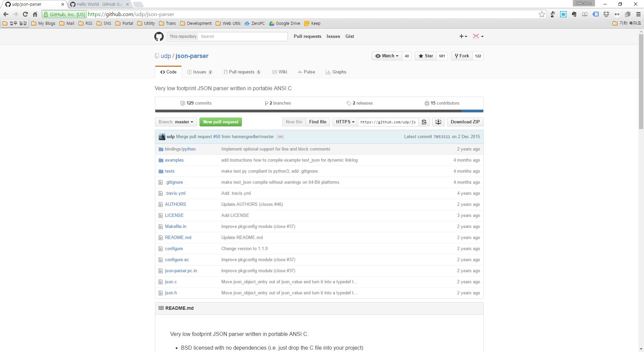Click the clone in desktop icon button
Screen dimensions: 644x352
pos(438,122)
